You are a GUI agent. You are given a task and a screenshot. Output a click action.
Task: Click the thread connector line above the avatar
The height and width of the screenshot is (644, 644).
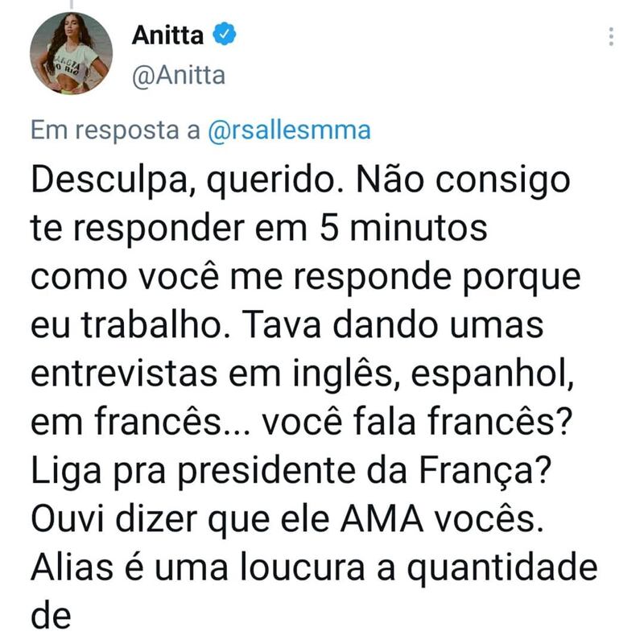point(72,5)
